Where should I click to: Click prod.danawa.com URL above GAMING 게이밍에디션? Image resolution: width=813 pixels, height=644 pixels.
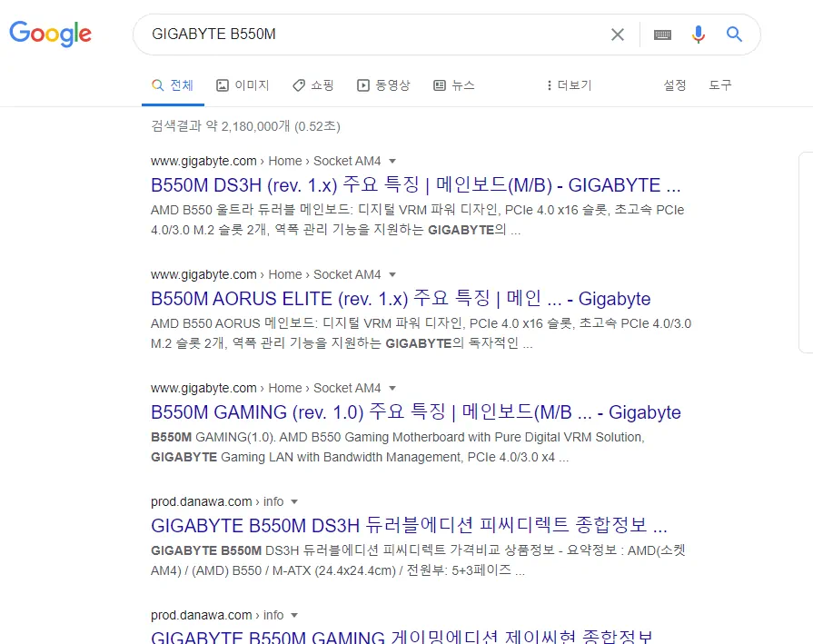coord(201,616)
